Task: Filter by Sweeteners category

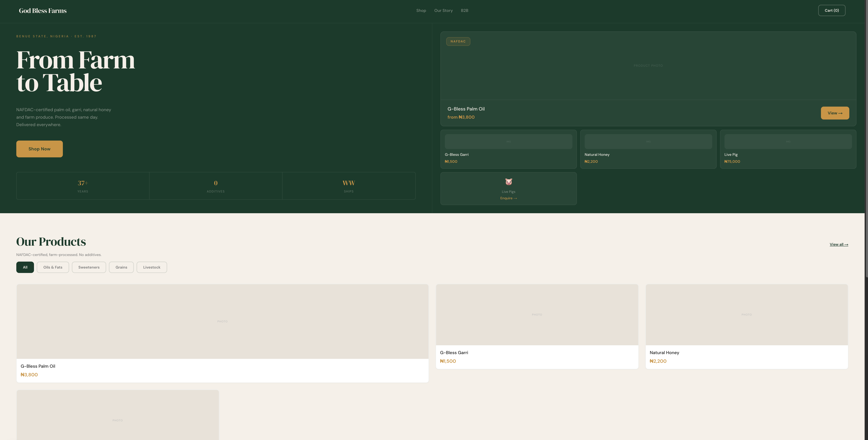Action: coord(89,267)
